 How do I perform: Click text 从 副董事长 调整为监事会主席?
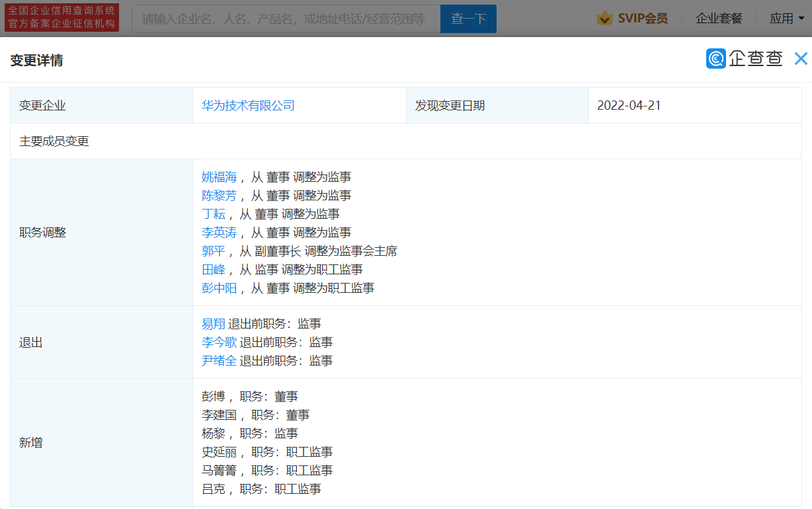(318, 251)
